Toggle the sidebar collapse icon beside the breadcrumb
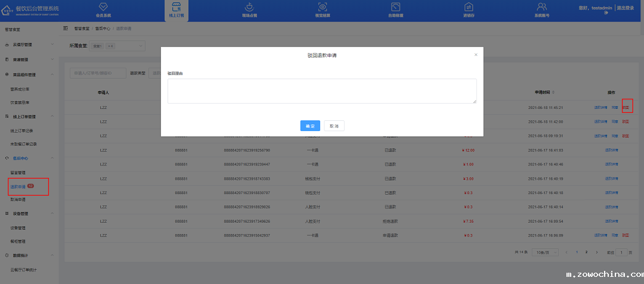This screenshot has width=644, height=284. [65, 29]
